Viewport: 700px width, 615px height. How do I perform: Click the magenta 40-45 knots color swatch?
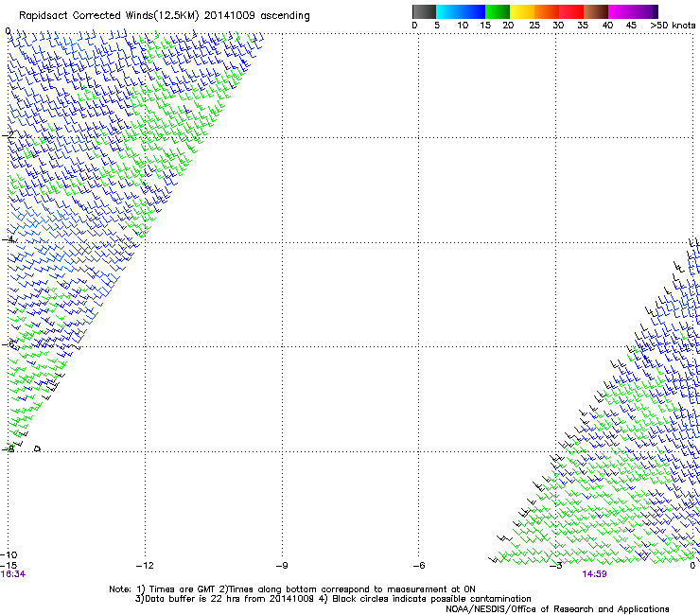tap(621, 11)
